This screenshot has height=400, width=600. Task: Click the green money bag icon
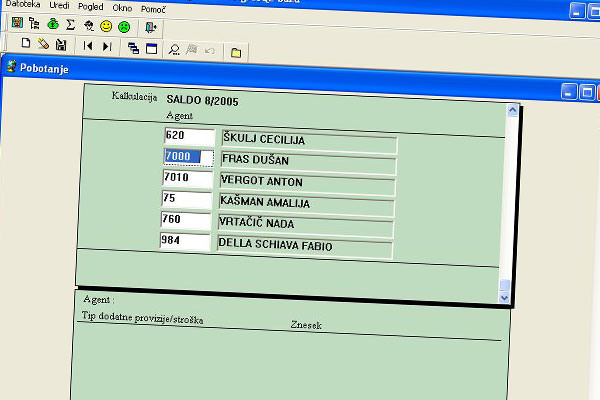pyautogui.click(x=53, y=24)
